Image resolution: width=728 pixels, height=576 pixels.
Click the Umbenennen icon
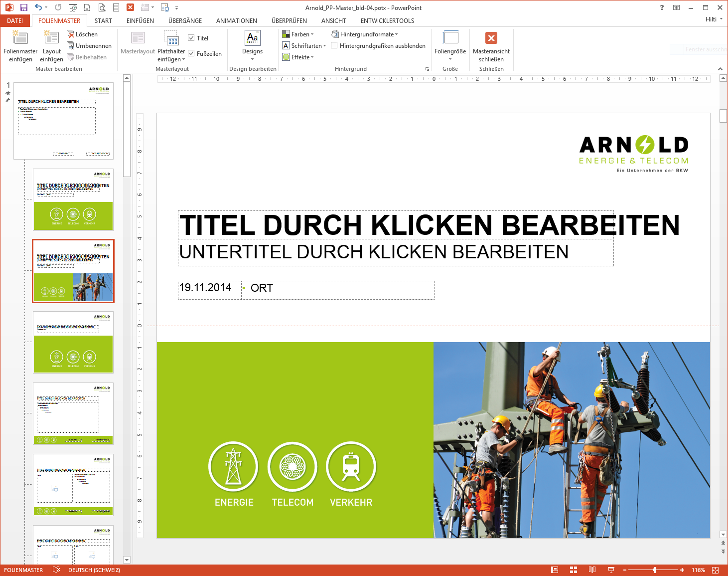pyautogui.click(x=71, y=45)
